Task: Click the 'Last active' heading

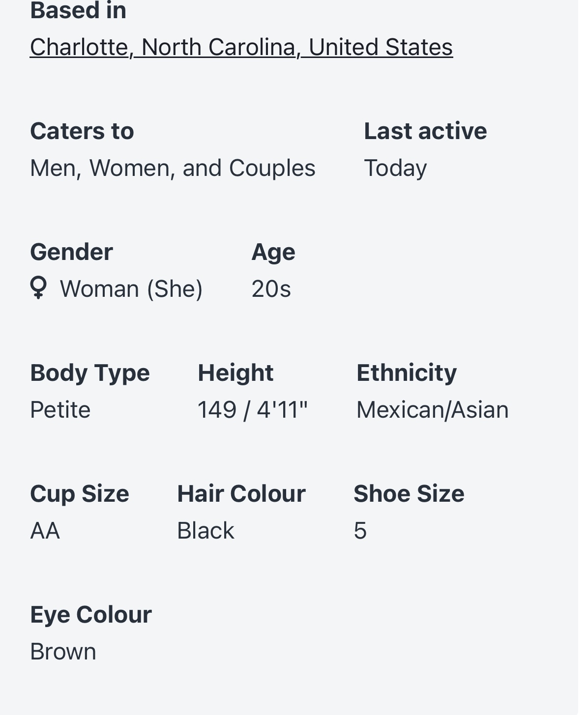Action: coord(425,131)
